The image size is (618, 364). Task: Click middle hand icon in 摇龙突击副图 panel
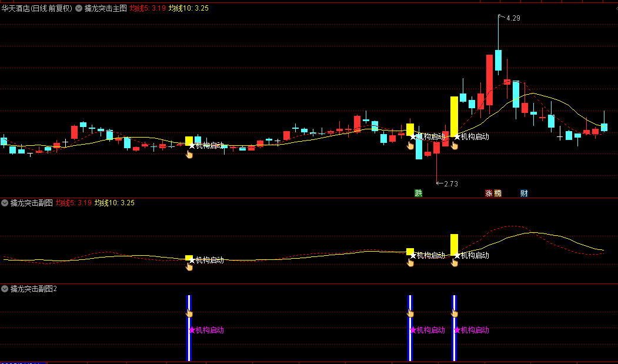[410, 262]
